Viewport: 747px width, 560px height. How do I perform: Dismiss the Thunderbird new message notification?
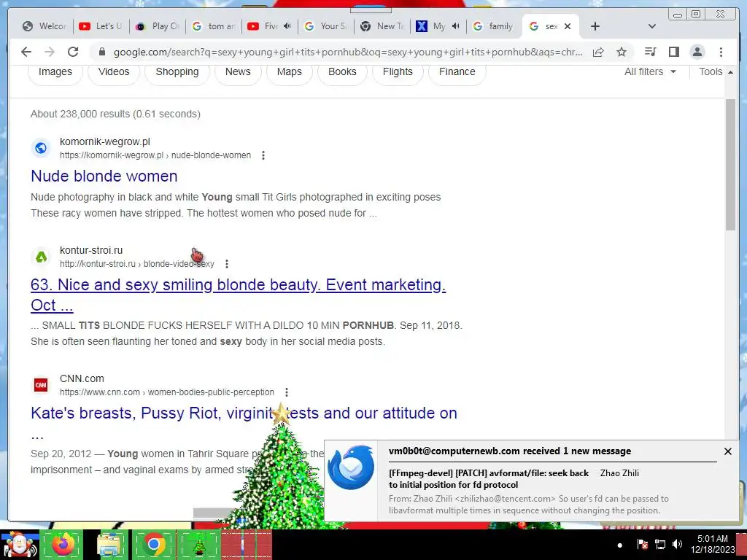[x=727, y=451]
